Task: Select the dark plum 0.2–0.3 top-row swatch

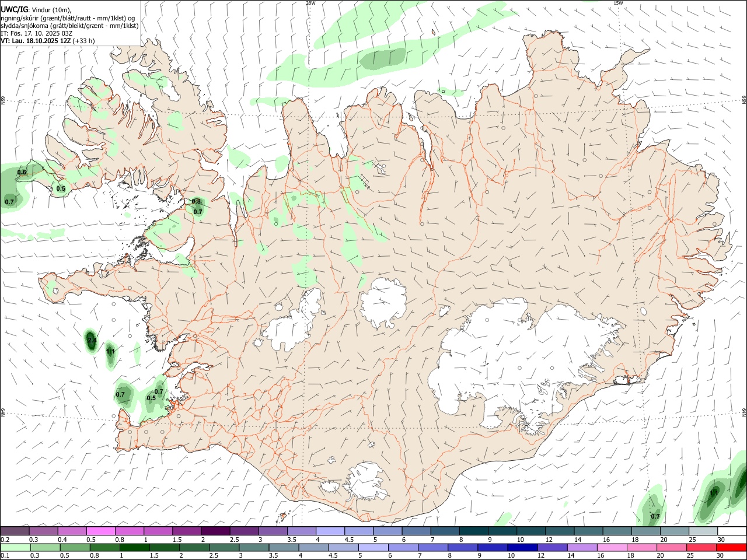Action: pos(15,531)
